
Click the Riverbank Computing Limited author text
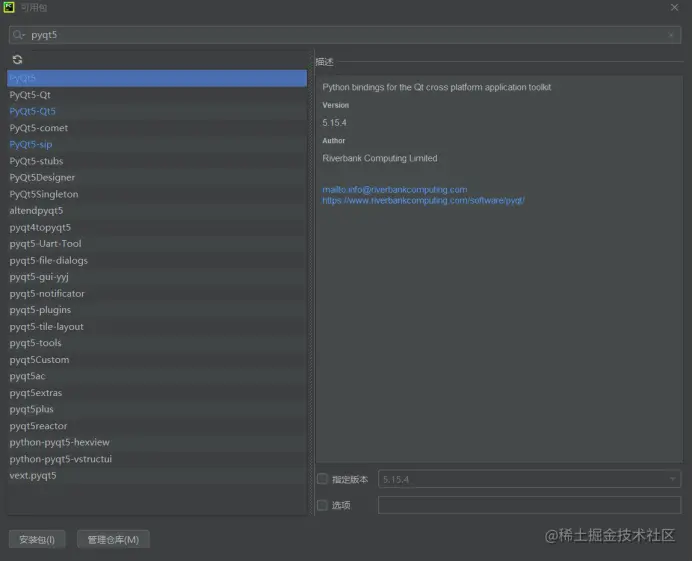coord(380,158)
